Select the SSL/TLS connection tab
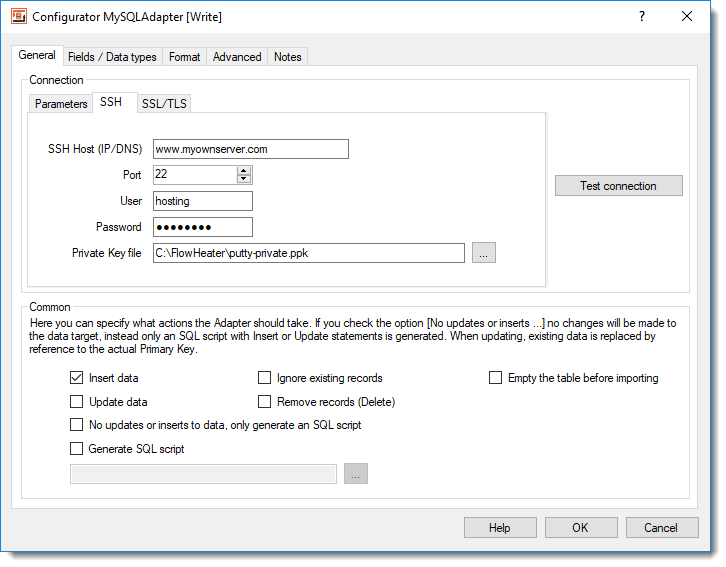Image resolution: width=726 pixels, height=567 pixels. click(164, 104)
